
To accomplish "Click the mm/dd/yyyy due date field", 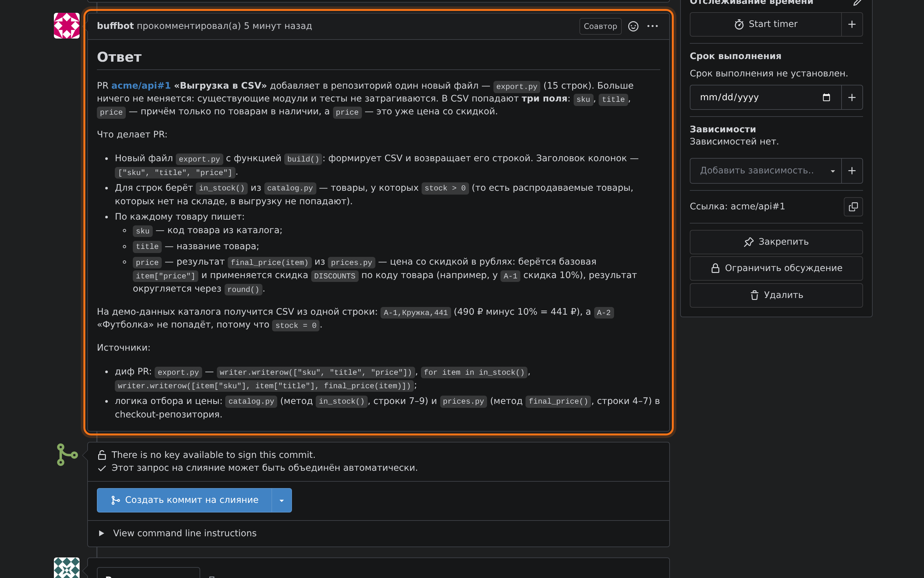I will click(x=766, y=98).
